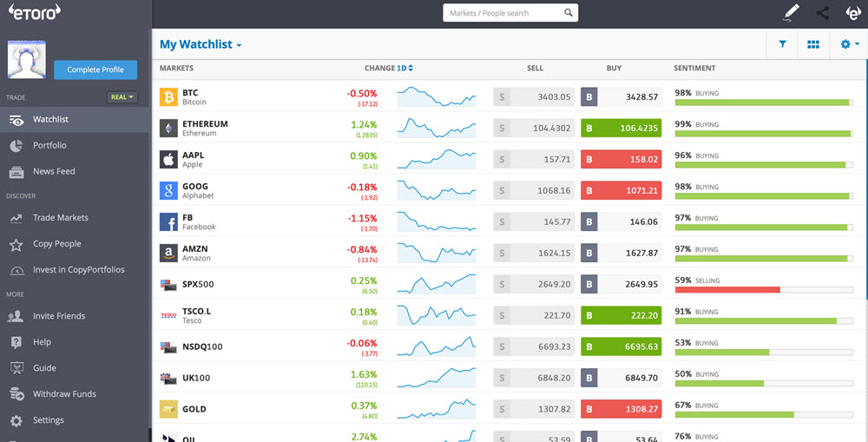Click the AMZN -0.84% change value
868x442 pixels.
[362, 249]
